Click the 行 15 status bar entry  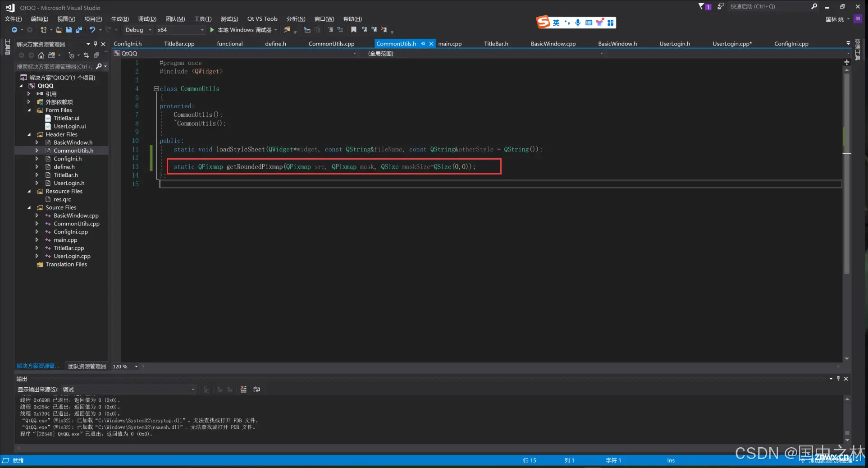click(x=530, y=460)
